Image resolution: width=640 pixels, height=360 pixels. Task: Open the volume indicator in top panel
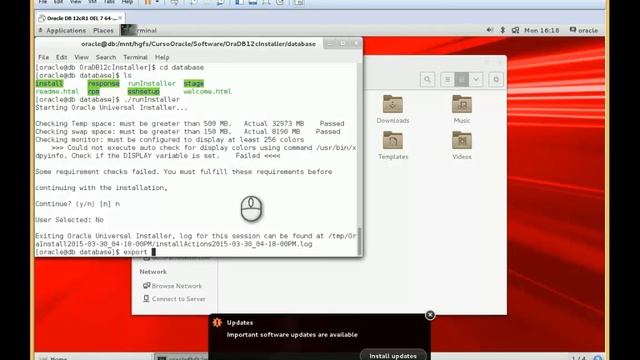489,30
